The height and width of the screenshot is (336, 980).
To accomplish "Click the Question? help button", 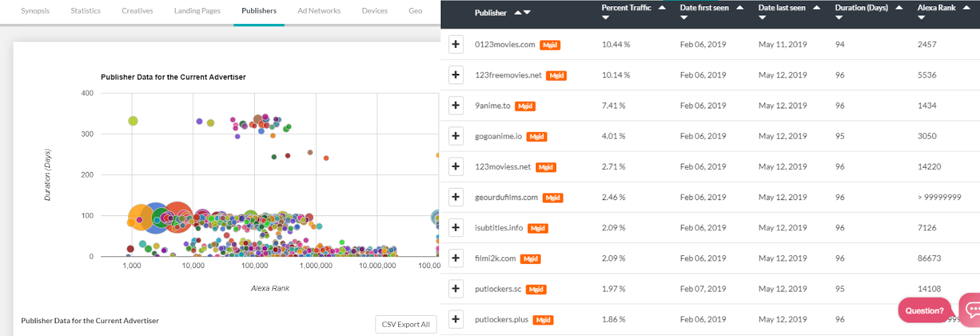I will point(925,310).
